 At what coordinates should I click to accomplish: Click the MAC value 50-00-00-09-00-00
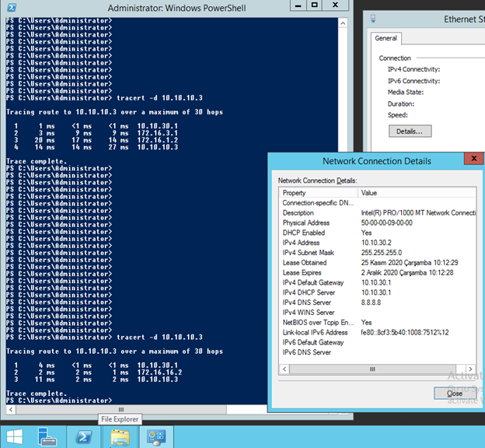386,222
